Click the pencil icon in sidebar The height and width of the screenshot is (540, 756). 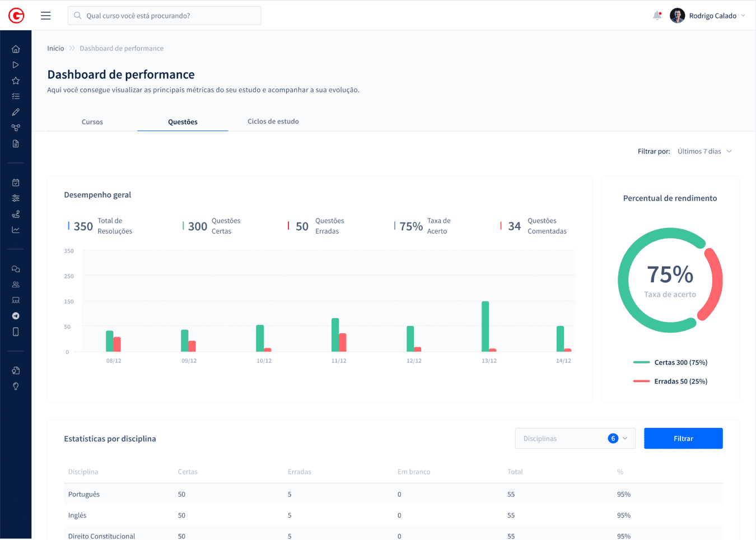(16, 112)
